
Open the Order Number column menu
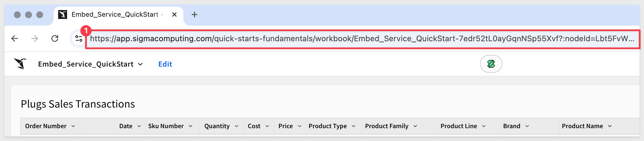[x=73, y=126]
